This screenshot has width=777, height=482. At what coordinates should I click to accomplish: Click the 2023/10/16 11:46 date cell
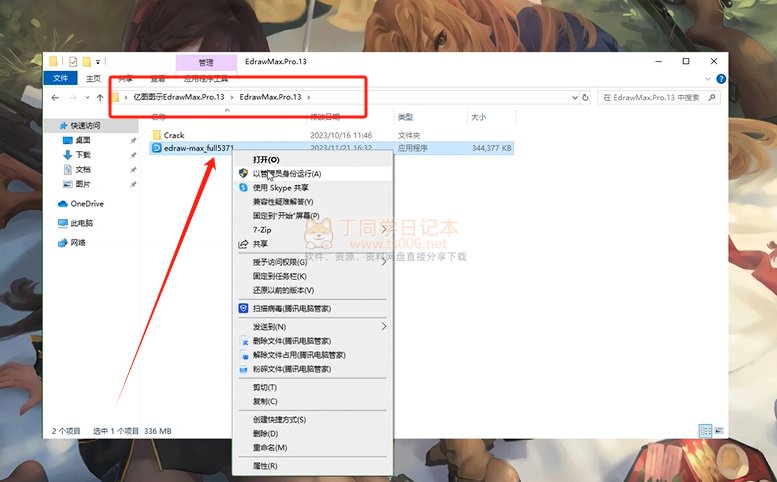click(341, 135)
